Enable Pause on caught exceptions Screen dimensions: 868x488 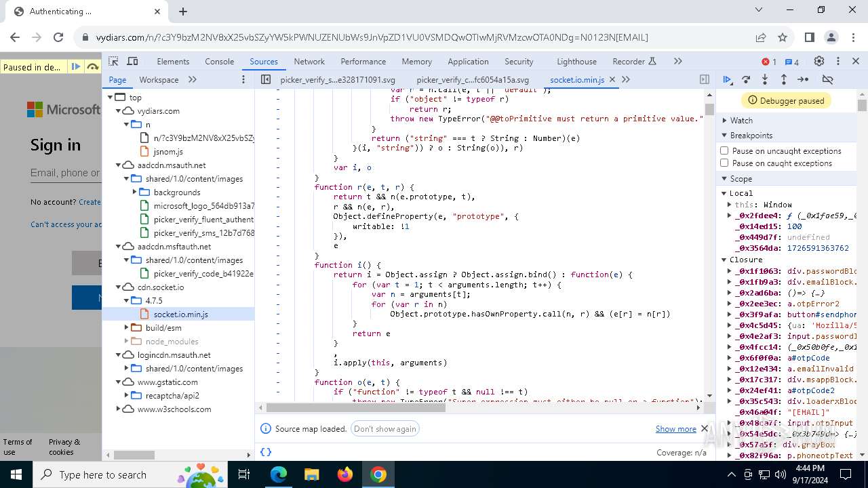point(724,163)
